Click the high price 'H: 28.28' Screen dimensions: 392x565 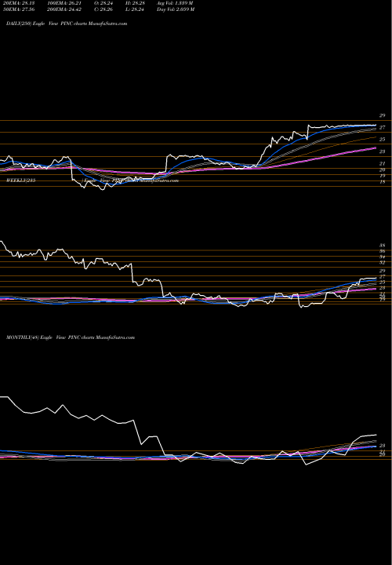point(134,3)
